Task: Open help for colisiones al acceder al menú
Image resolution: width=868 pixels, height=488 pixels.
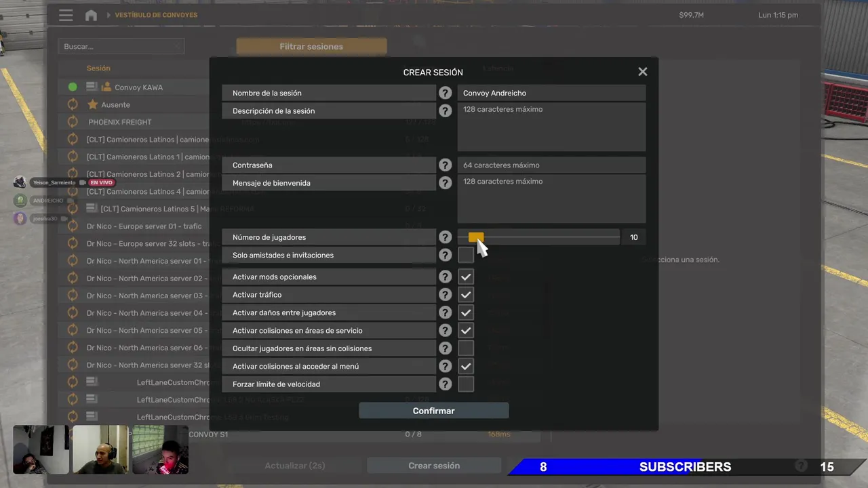Action: [445, 366]
